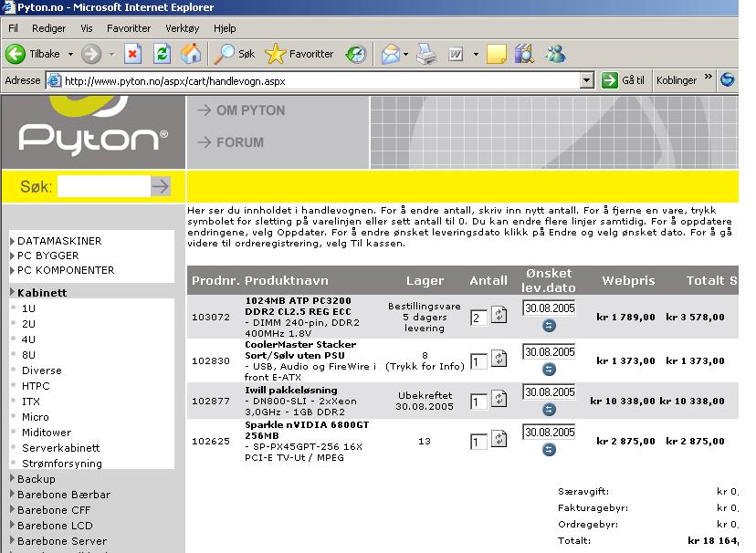
Task: Open the Verktøy menu
Action: [182, 28]
